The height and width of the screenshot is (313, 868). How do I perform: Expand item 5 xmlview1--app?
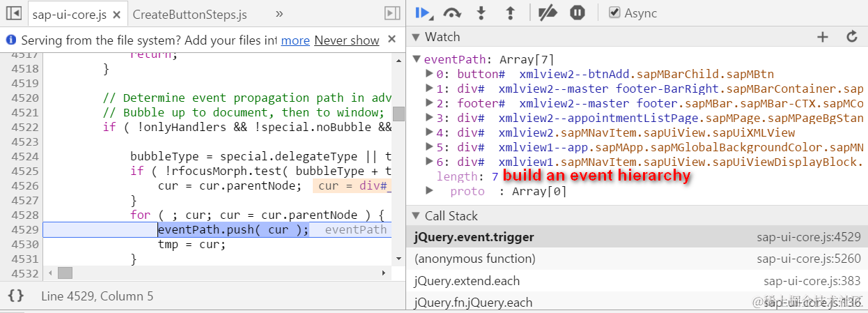[430, 147]
